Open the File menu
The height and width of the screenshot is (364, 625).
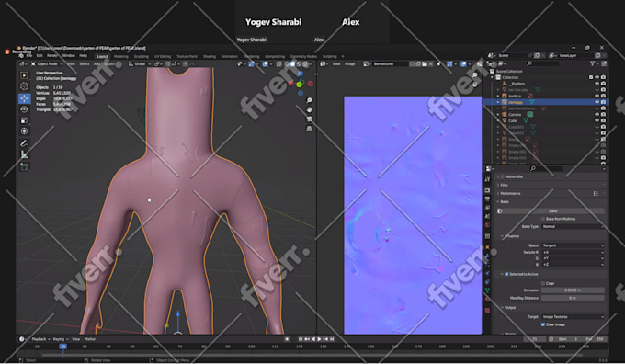[28, 56]
